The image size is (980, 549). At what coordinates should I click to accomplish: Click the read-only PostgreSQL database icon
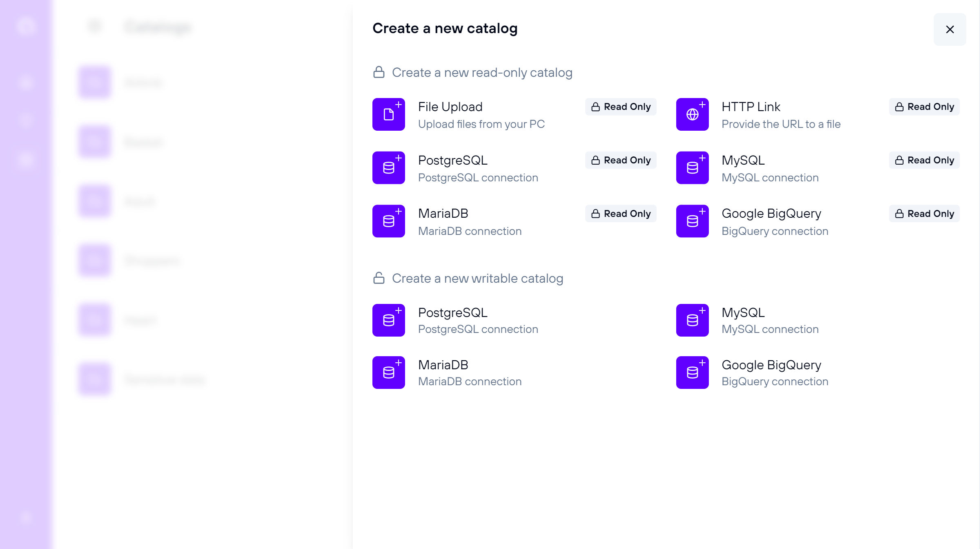tap(388, 168)
